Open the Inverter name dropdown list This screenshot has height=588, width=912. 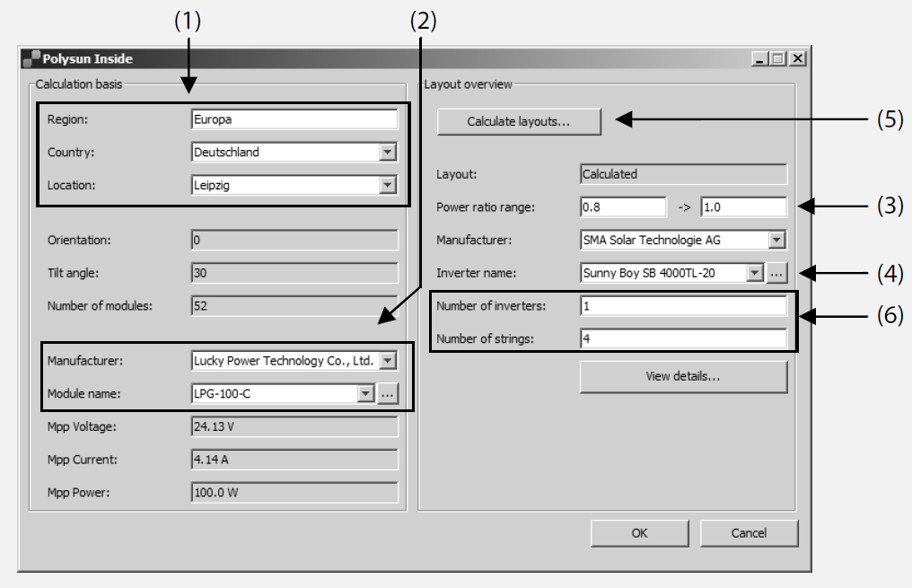[755, 272]
